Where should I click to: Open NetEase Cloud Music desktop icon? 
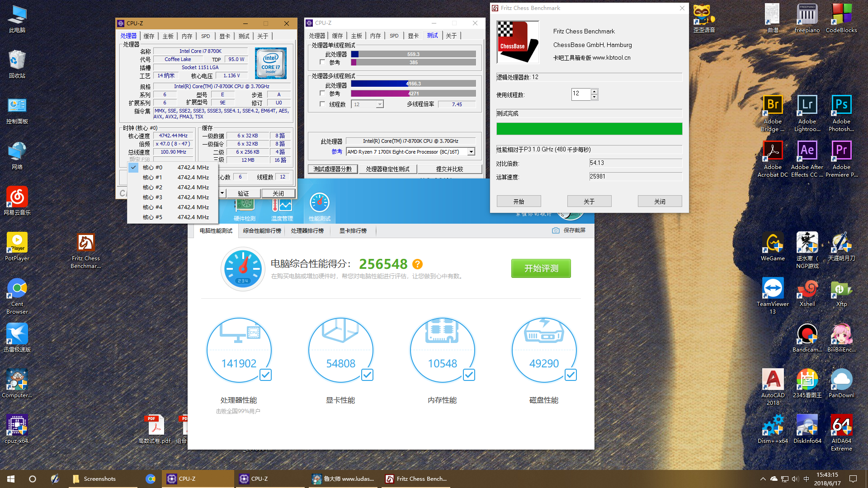coord(17,202)
